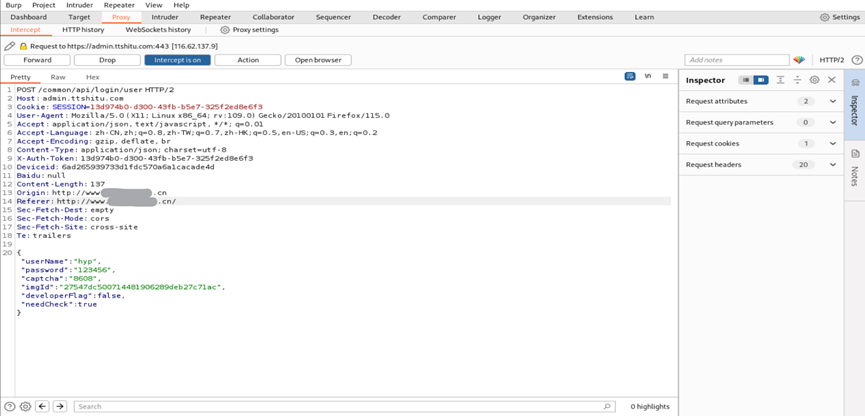Viewport: 865px width, 416px height.
Task: Open the highlight color picker icon
Action: (799, 60)
